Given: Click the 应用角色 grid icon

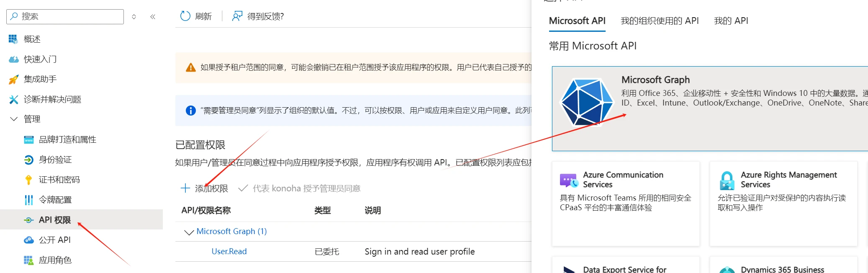Looking at the screenshot, I should pyautogui.click(x=28, y=260).
